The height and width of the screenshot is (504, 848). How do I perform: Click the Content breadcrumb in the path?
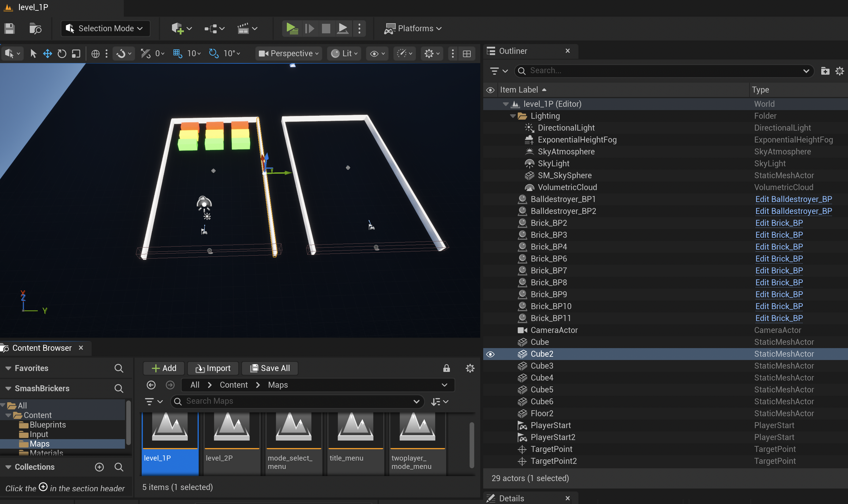point(234,385)
